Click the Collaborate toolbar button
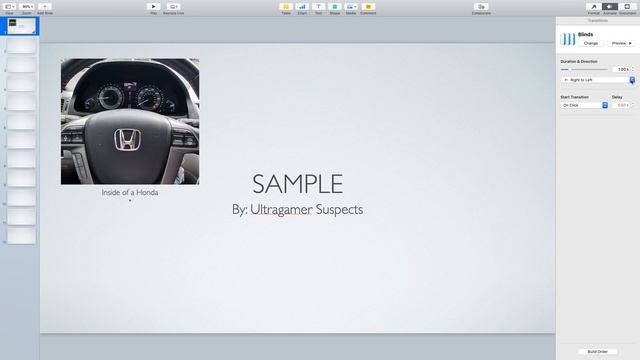Image resolution: width=640 pixels, height=360 pixels. 481,7
